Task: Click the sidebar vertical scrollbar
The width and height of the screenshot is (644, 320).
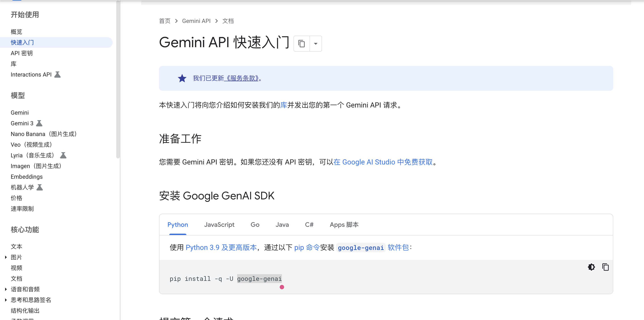Action: pyautogui.click(x=118, y=79)
